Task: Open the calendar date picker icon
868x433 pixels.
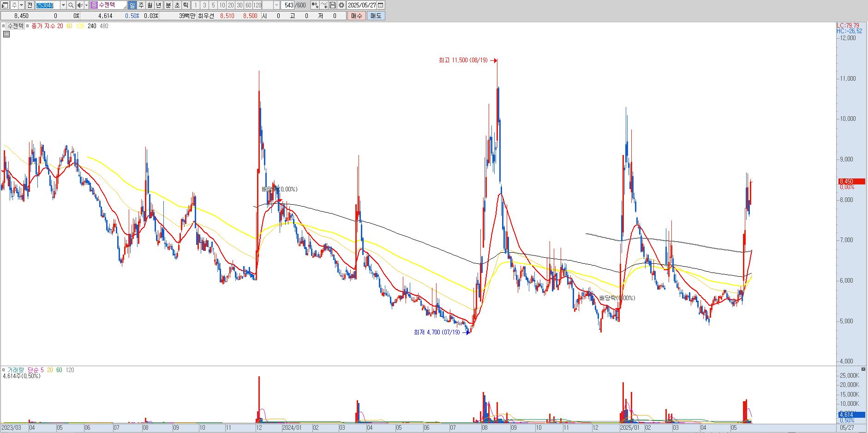Action: tap(381, 5)
